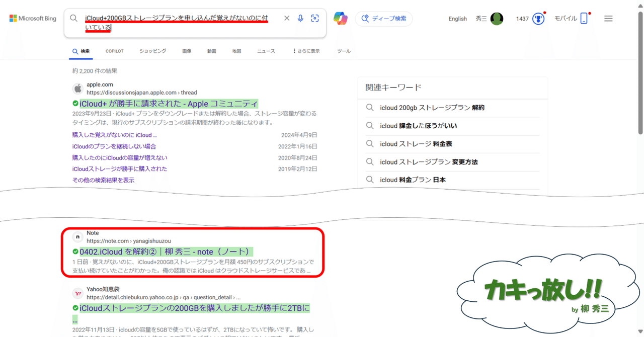
Task: Click the Yahoo知恵袋 favicon icon
Action: point(77,293)
